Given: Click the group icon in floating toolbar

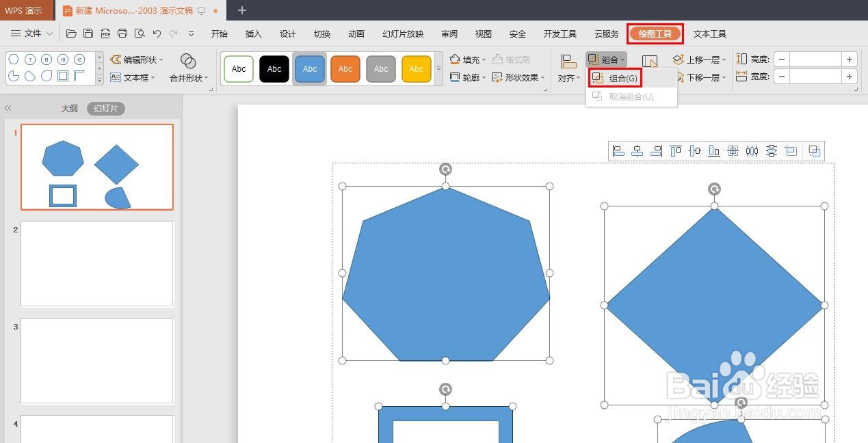Looking at the screenshot, I should [x=815, y=151].
